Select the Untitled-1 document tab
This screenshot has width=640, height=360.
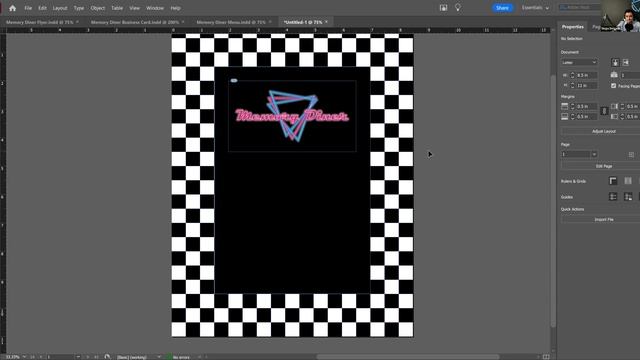click(x=303, y=22)
